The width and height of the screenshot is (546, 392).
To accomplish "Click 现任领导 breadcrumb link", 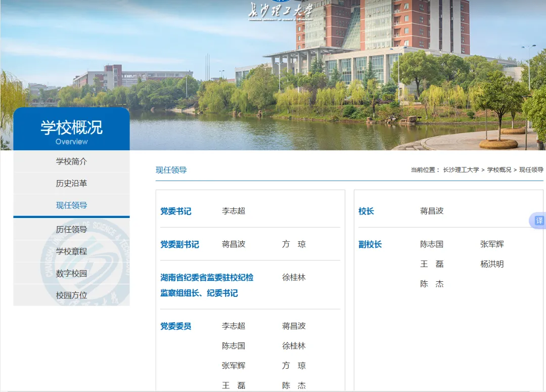I will [531, 169].
